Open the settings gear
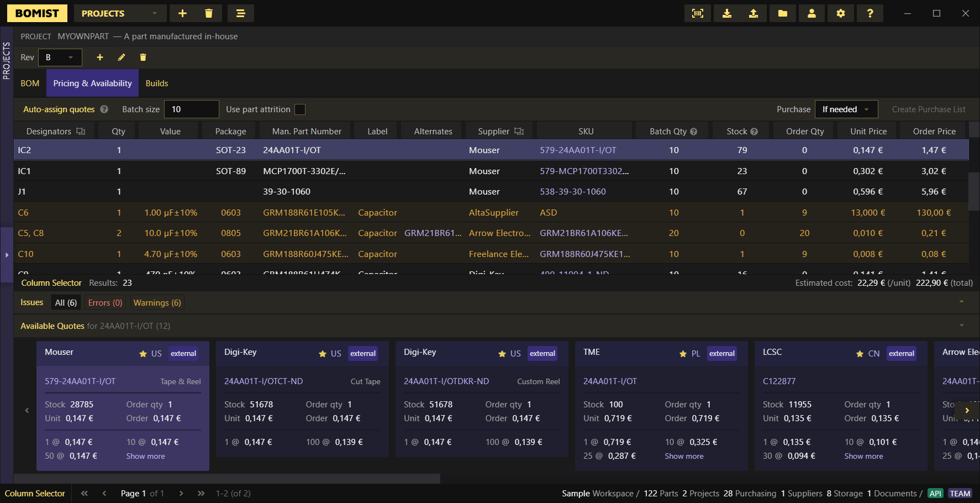The image size is (980, 503). pyautogui.click(x=840, y=13)
